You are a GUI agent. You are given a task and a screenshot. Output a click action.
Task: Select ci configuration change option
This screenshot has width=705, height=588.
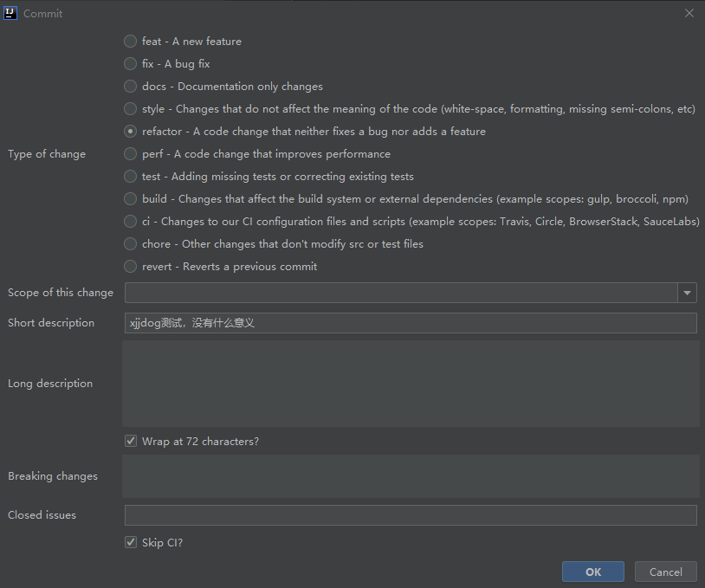[130, 222]
